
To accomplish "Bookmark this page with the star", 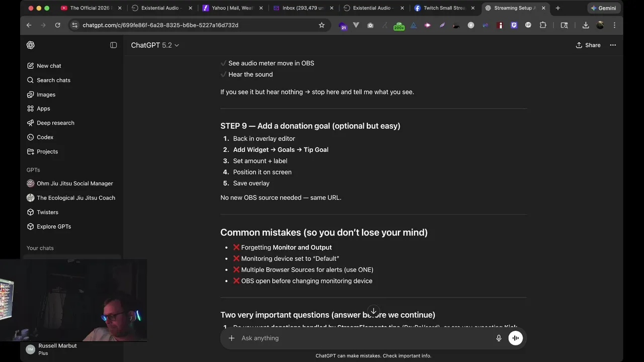I will click(x=322, y=25).
